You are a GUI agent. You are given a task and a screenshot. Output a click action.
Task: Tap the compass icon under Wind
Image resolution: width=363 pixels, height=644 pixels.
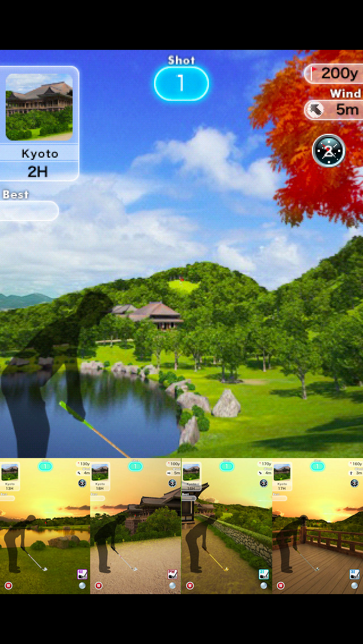[328, 150]
